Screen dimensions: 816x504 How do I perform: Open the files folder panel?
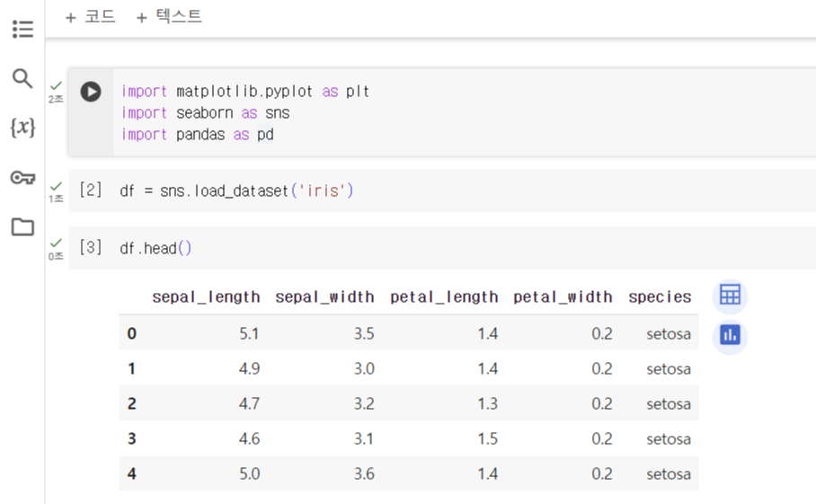[22, 226]
